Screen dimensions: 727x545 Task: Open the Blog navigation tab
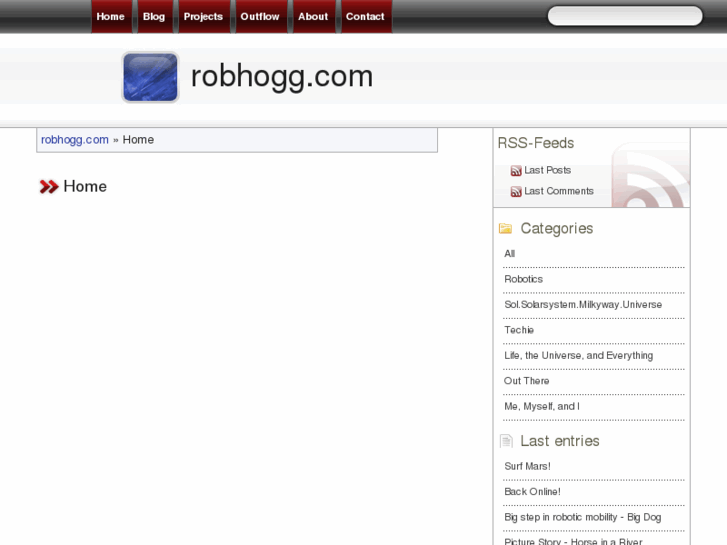(x=155, y=17)
